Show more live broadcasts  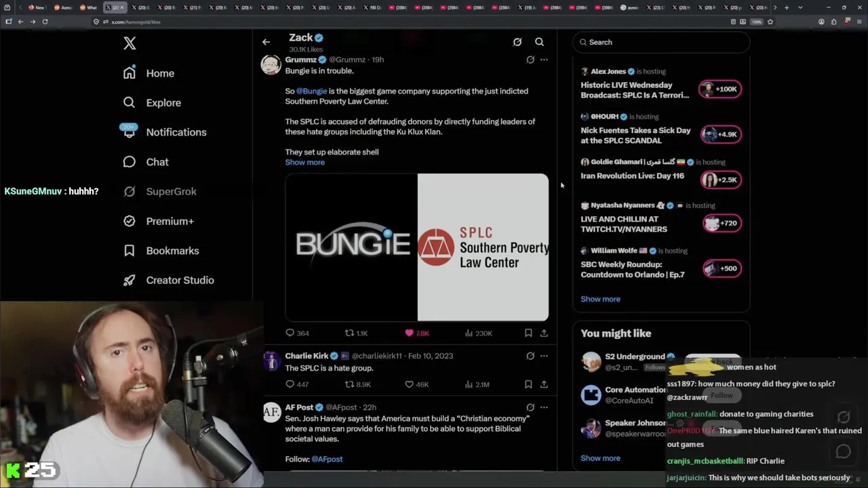(x=600, y=299)
